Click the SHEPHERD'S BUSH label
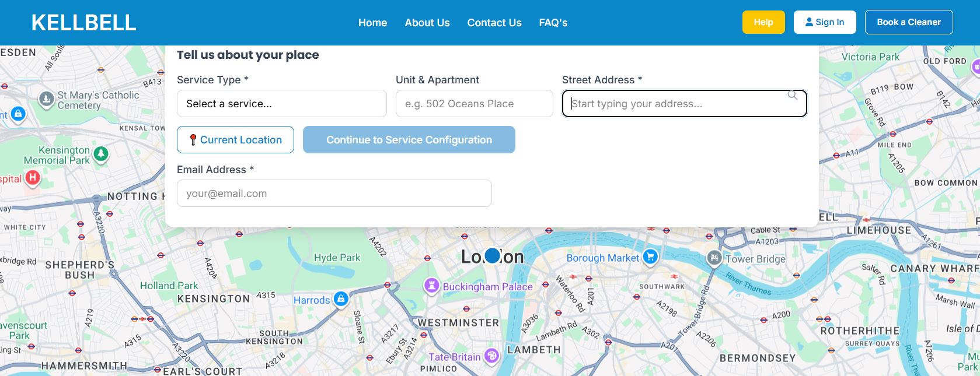Viewport: 980px width, 376px height. click(x=80, y=269)
